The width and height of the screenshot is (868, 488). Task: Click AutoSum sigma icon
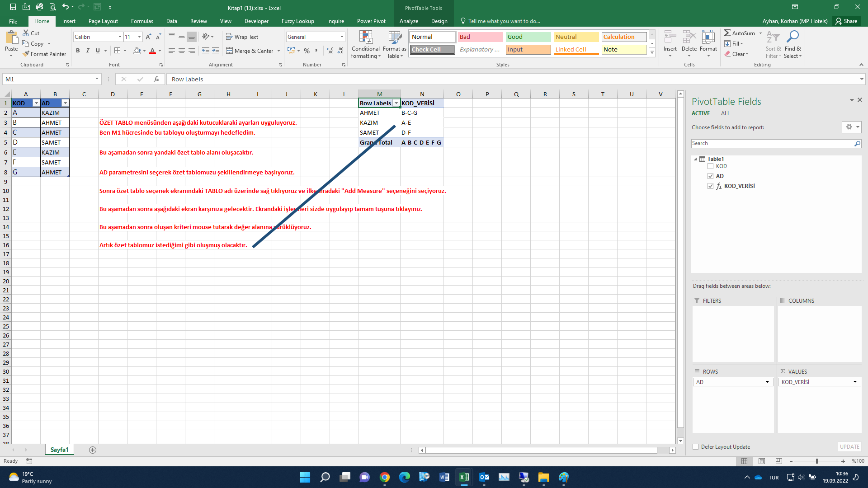727,33
